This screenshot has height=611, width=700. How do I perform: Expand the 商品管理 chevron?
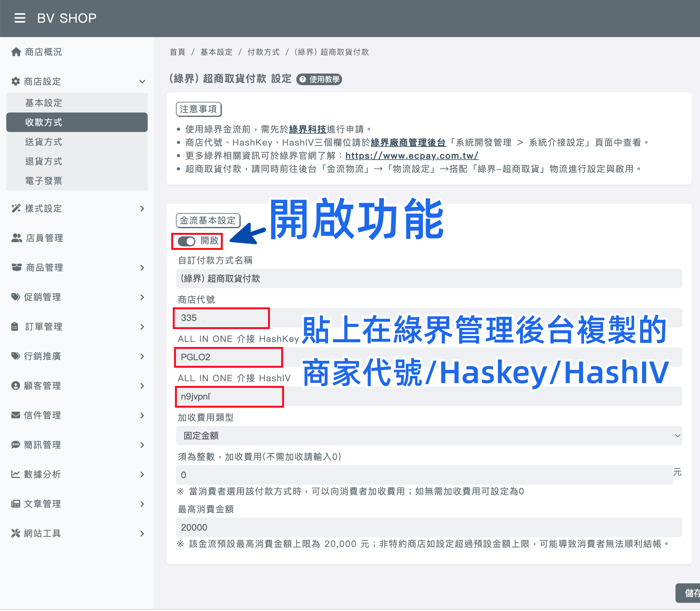[x=142, y=268]
